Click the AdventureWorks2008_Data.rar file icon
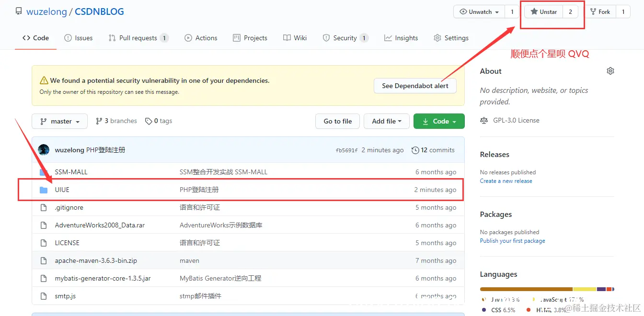 (44, 225)
